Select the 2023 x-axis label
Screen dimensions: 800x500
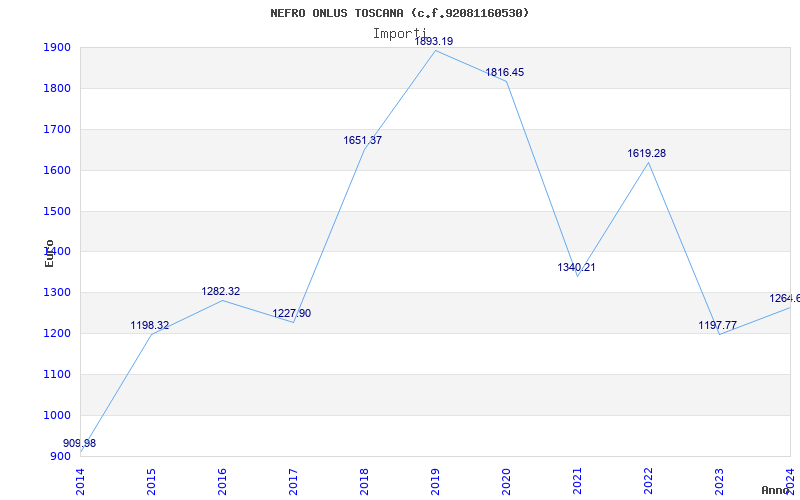point(719,482)
